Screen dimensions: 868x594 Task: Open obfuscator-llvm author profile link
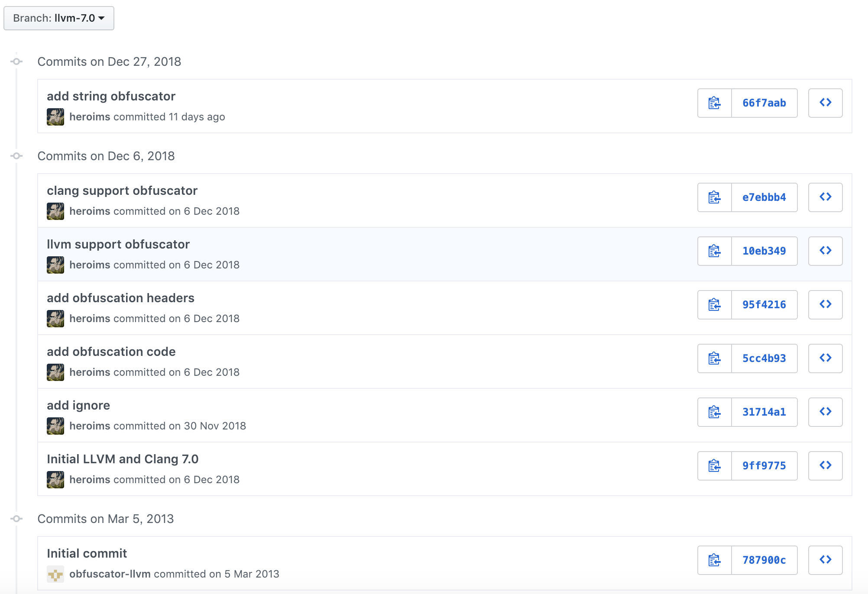coord(110,574)
